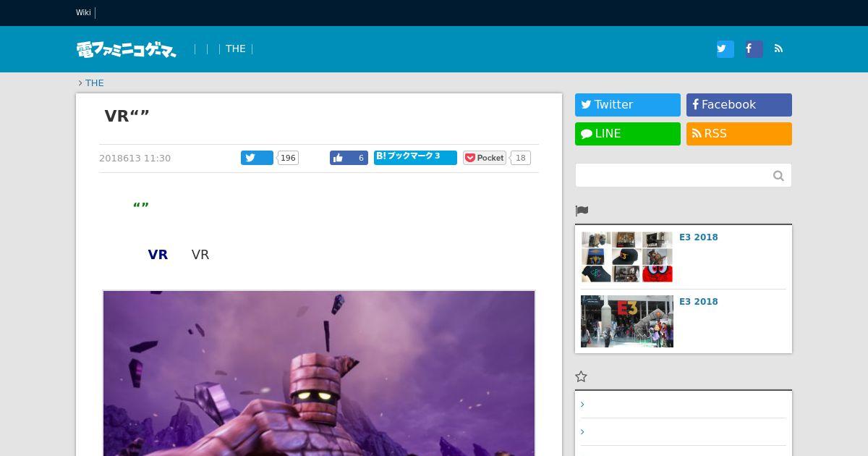Share article with the tweet button
The width and height of the screenshot is (868, 456).
(257, 158)
